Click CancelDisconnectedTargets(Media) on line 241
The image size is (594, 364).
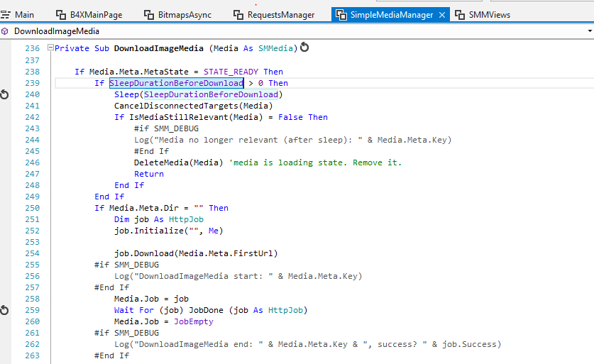click(194, 106)
